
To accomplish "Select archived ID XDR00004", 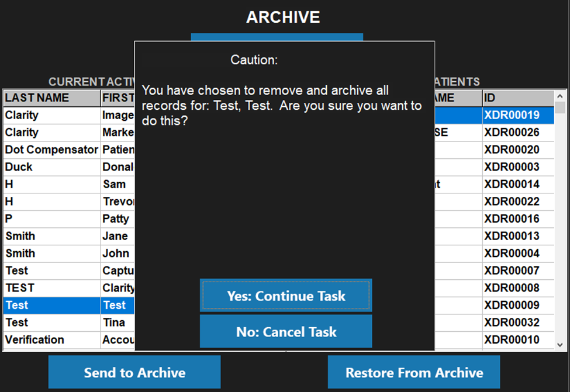I will click(x=519, y=253).
